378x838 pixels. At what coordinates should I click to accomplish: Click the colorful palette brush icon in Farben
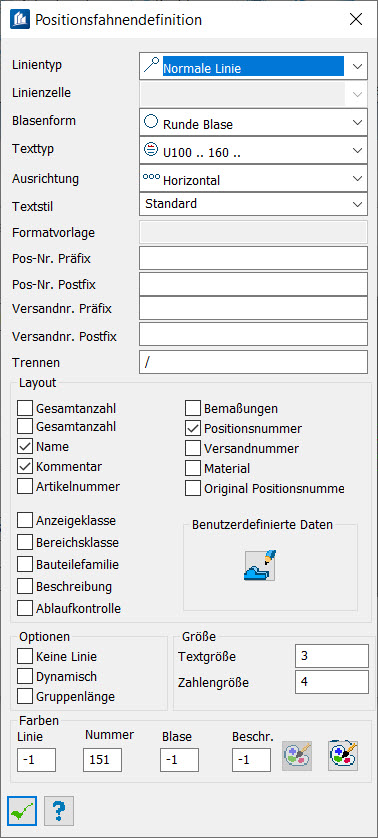[343, 756]
